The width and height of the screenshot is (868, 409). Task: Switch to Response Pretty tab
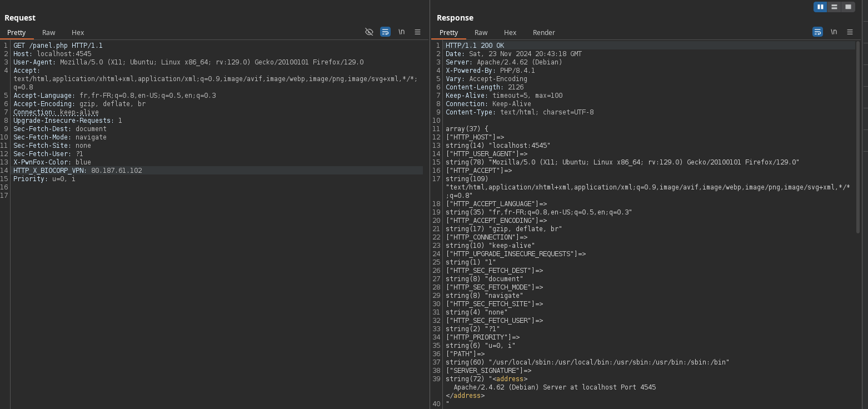(449, 32)
